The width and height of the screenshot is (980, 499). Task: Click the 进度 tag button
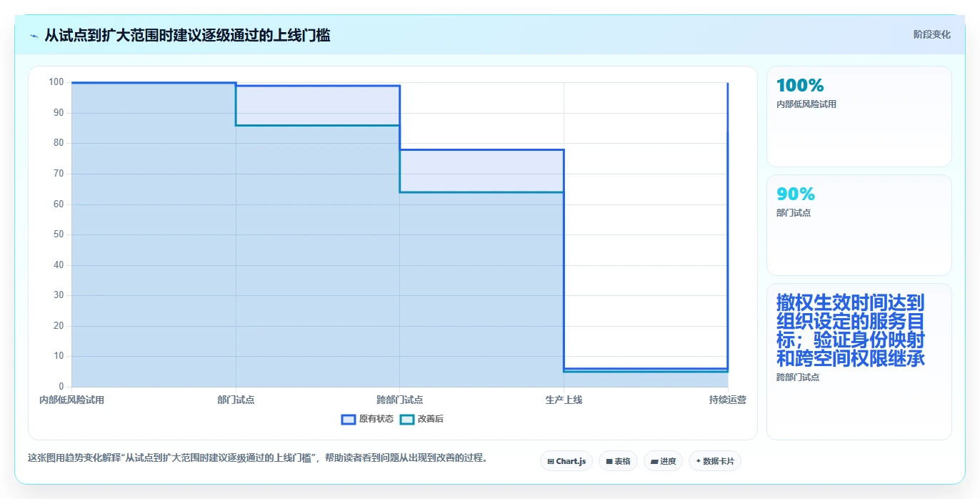coord(663,461)
